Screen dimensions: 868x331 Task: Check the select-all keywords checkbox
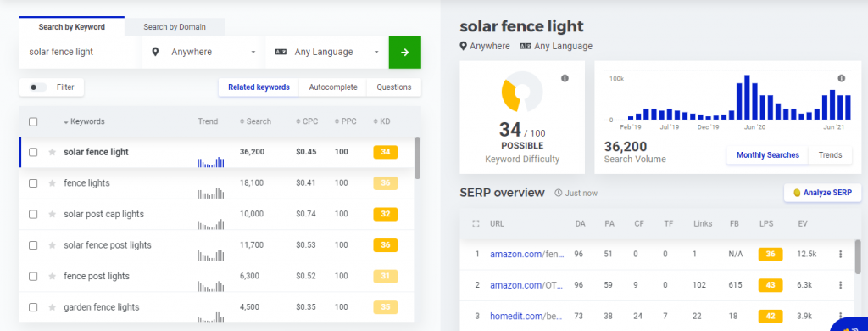pos(33,121)
